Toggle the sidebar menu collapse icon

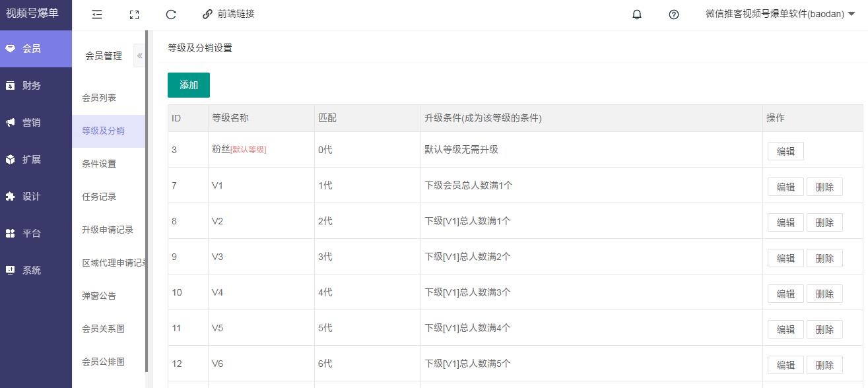click(x=97, y=15)
